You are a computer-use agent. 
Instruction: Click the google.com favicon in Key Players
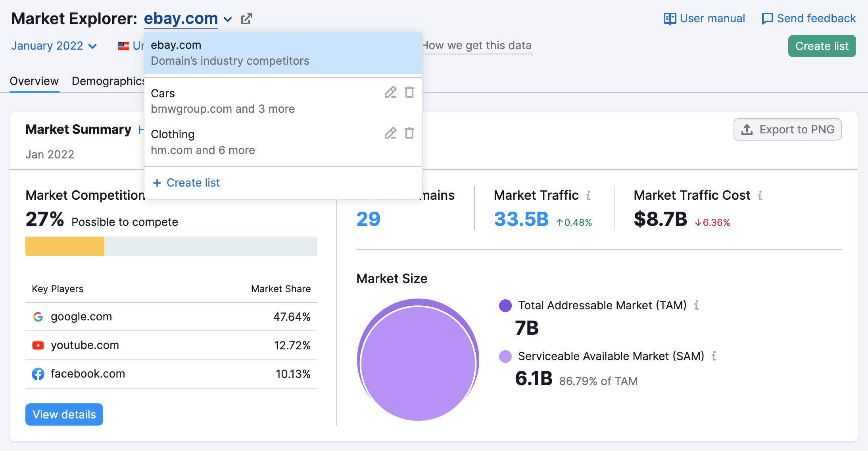(x=38, y=317)
